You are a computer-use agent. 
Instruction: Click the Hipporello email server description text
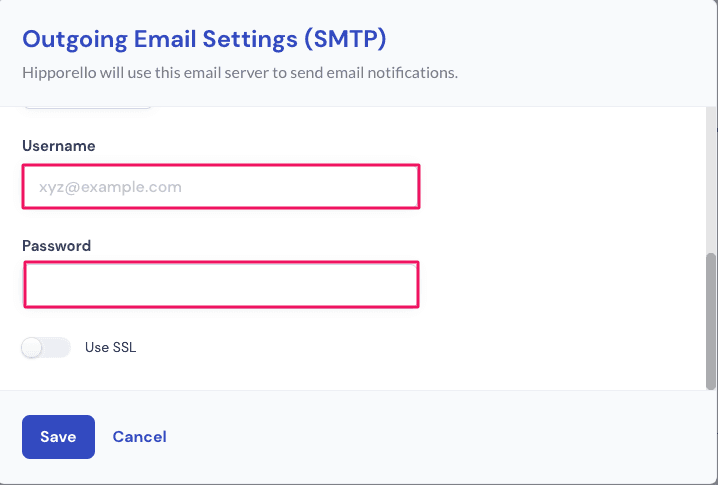[240, 73]
